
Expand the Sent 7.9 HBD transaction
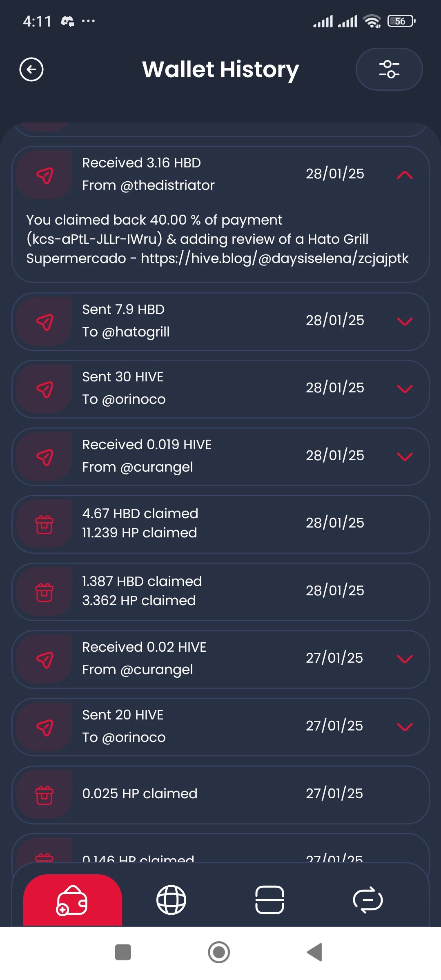(x=405, y=322)
